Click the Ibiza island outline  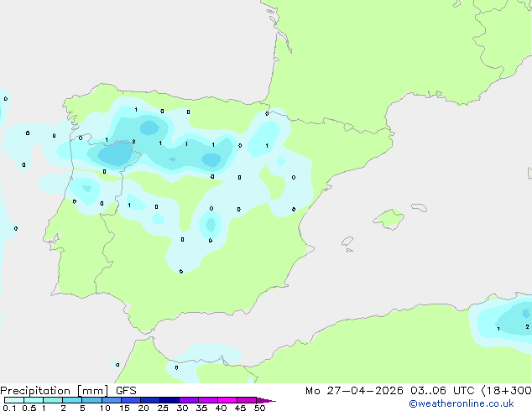(347, 242)
